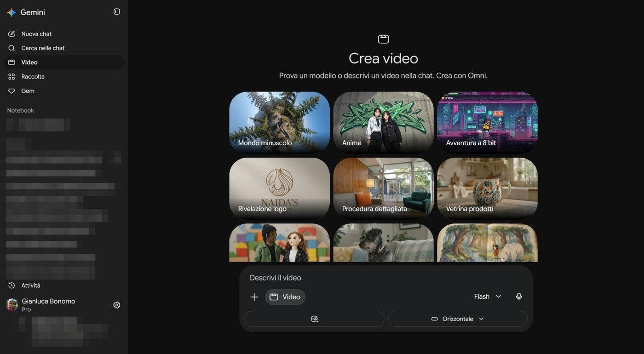Start a Nuova chat

[64, 34]
